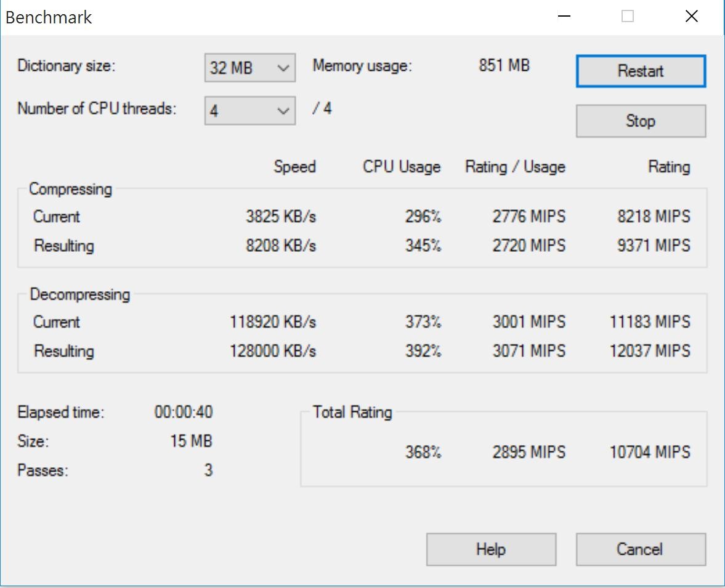The image size is (725, 588).
Task: Expand the Number of CPU threads dropdown
Action: [x=250, y=111]
